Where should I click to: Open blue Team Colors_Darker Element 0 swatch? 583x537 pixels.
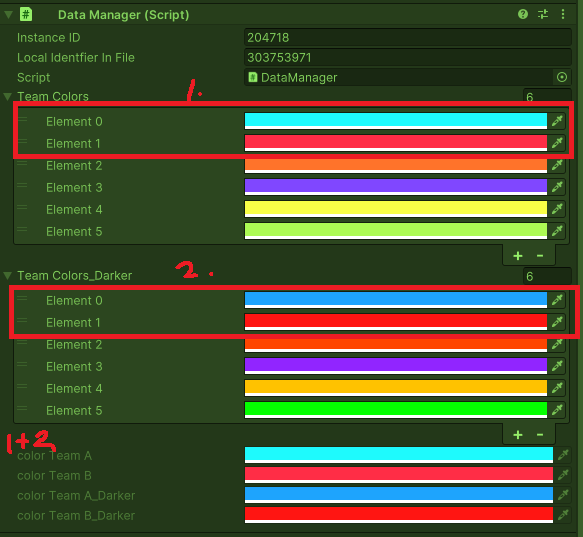(x=396, y=300)
